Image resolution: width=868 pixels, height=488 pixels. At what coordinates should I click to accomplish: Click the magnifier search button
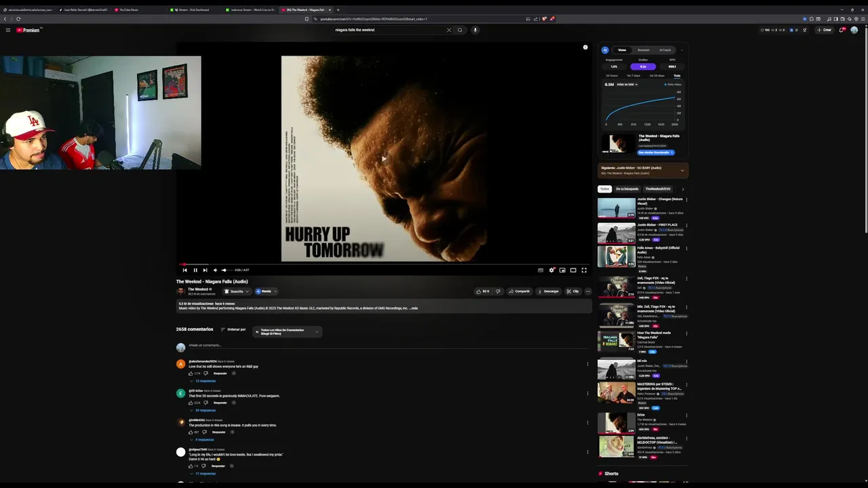coord(460,30)
